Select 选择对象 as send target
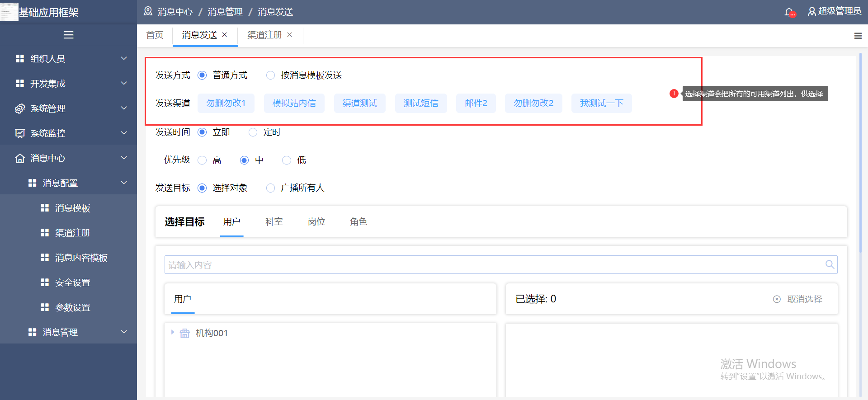Viewport: 868px width, 400px height. pos(202,188)
